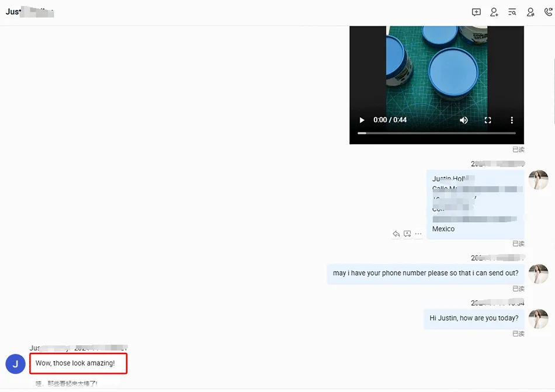Translate the Mexico address message
Viewport: 555px width, 392px height.
point(407,234)
